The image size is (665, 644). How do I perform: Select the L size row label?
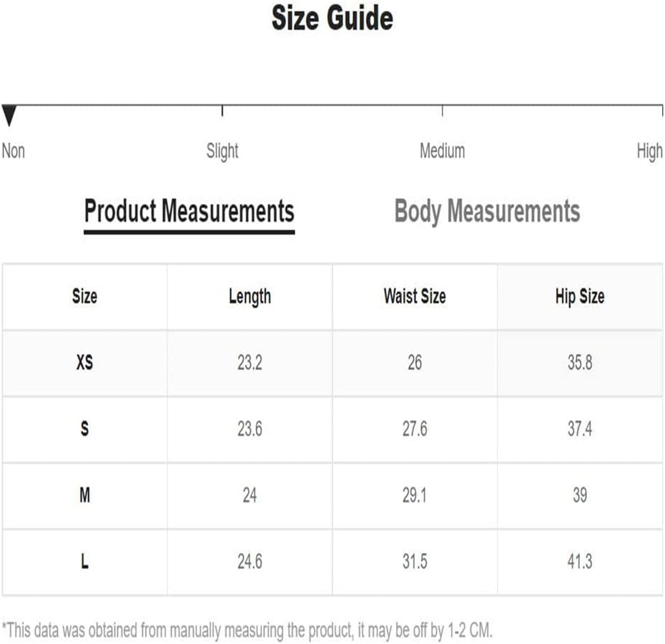[x=84, y=561]
